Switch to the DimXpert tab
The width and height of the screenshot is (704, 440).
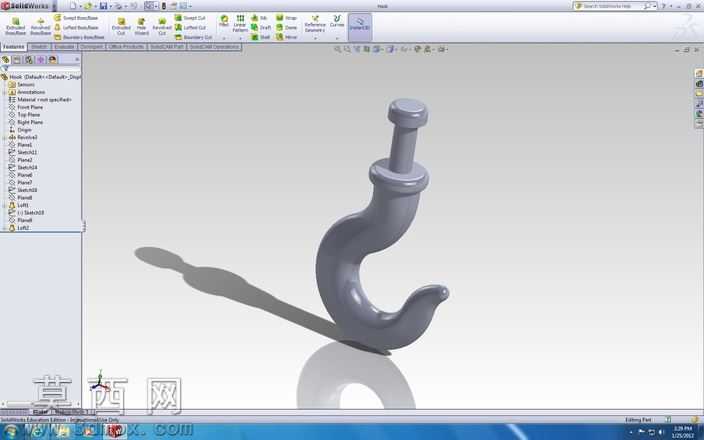(92, 47)
